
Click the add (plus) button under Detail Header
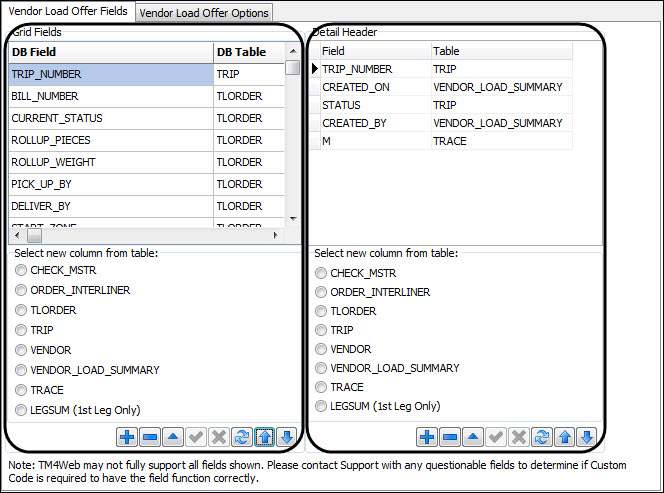(x=427, y=437)
